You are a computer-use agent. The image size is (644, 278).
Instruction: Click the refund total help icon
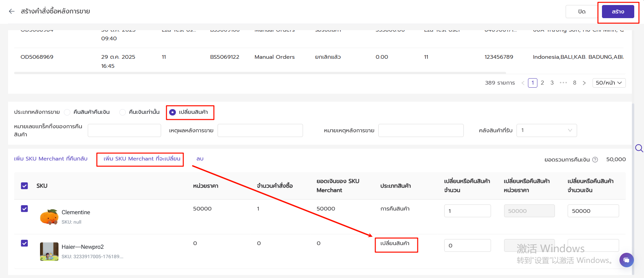click(x=595, y=160)
